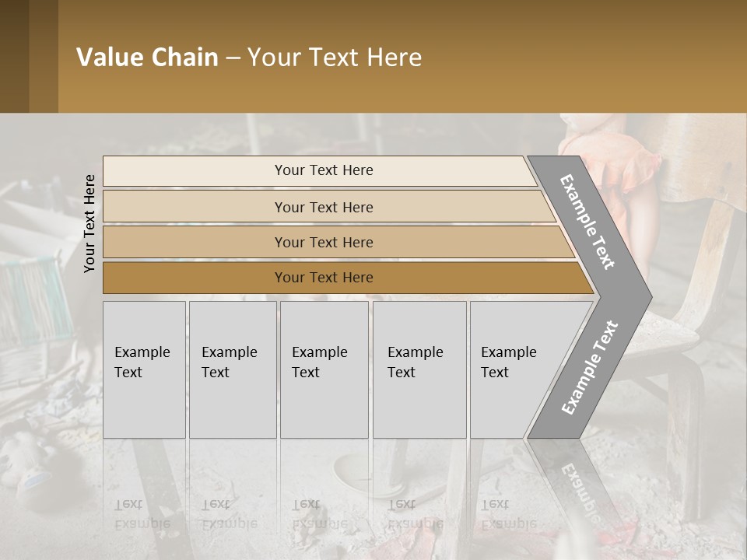The width and height of the screenshot is (747, 560).
Task: Click the second light tan "Your Text Here" bar
Action: [x=323, y=207]
